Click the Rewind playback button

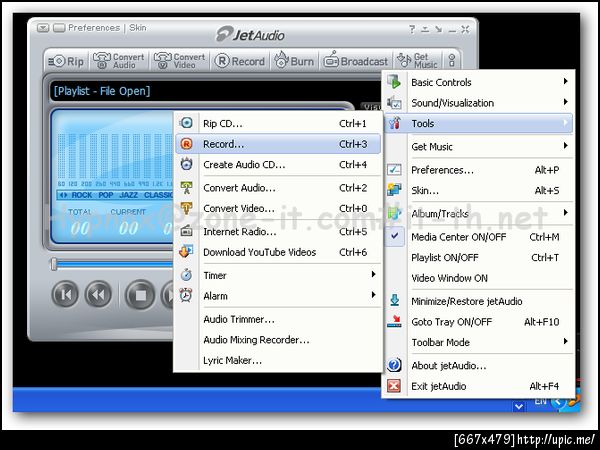tap(98, 295)
